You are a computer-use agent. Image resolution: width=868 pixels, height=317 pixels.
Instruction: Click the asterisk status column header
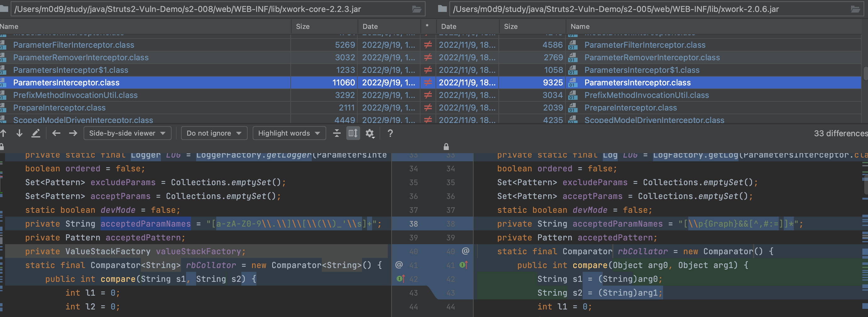tap(428, 26)
